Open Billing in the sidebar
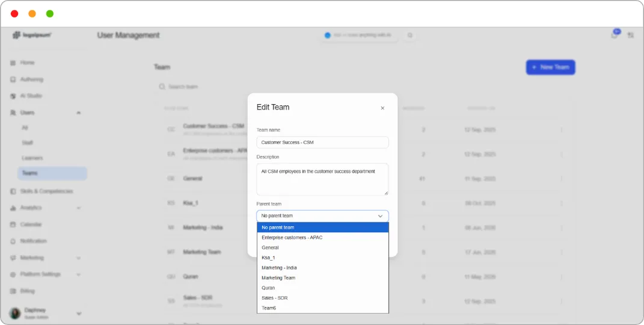644x325 pixels. 28,291
